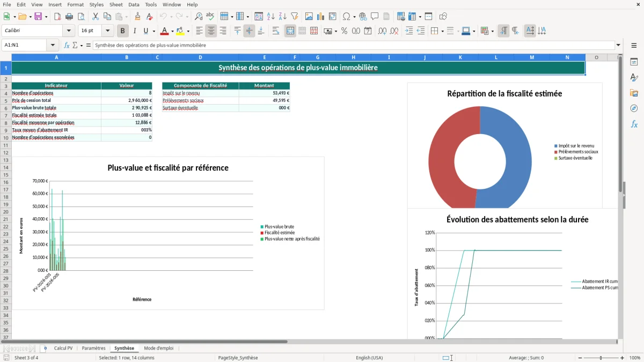This screenshot has width=644, height=362.
Task: Toggle the AutoFilter funnel icon
Action: pos(295,17)
